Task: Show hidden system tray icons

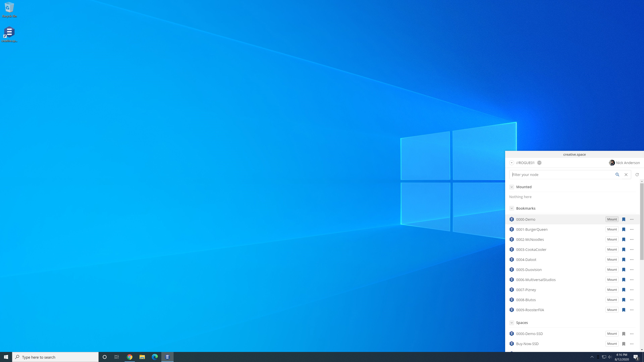Action: click(x=592, y=357)
